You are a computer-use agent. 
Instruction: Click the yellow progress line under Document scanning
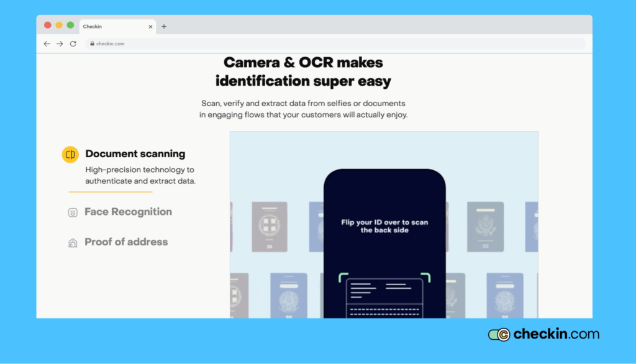(x=111, y=191)
